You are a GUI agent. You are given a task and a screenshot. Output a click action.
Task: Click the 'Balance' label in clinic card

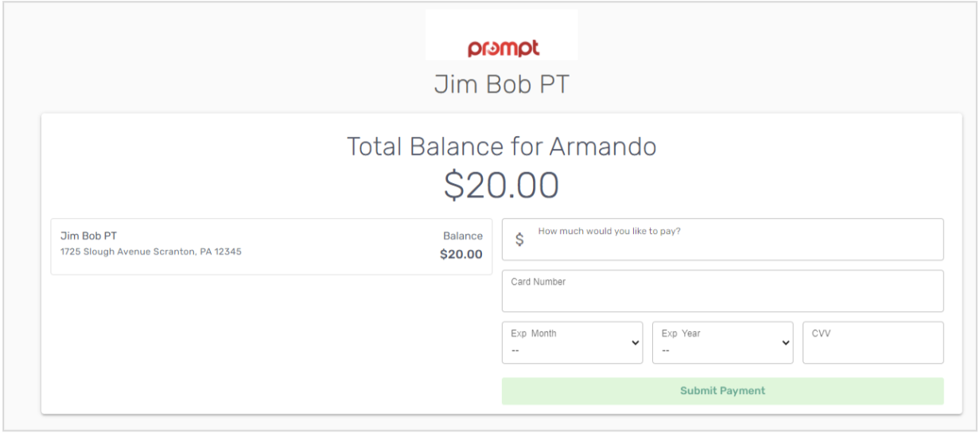pos(463,236)
